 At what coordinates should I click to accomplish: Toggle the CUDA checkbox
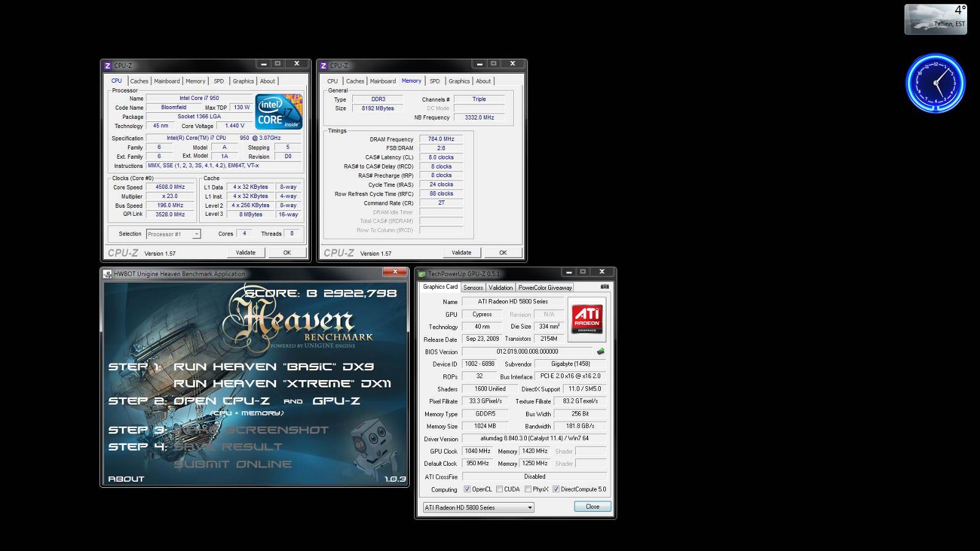[x=500, y=489]
